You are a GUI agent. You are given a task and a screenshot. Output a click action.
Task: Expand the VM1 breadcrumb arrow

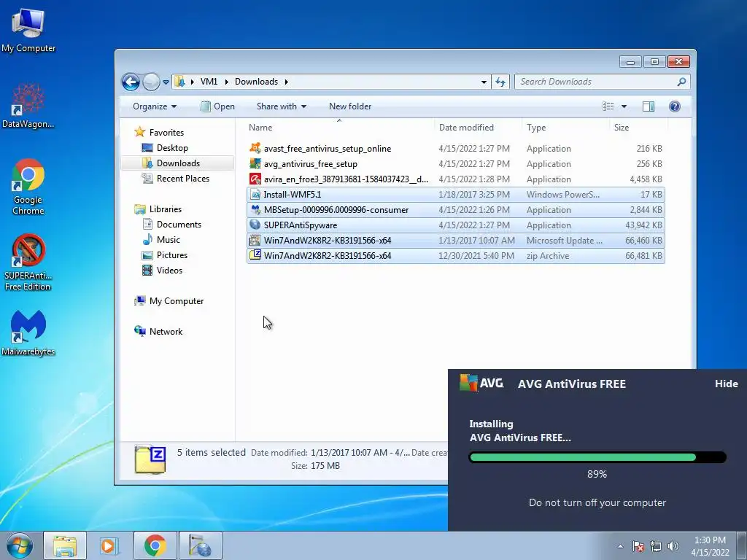[x=226, y=82]
